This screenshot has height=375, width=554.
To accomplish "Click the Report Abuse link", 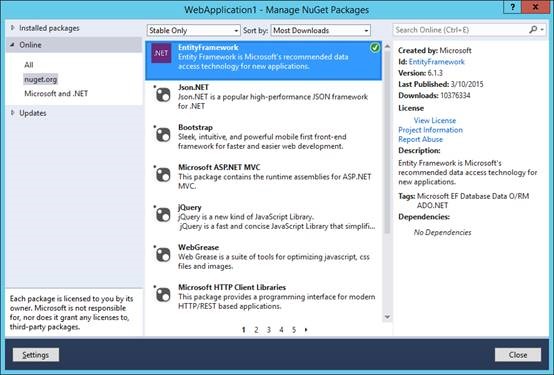I will point(420,139).
